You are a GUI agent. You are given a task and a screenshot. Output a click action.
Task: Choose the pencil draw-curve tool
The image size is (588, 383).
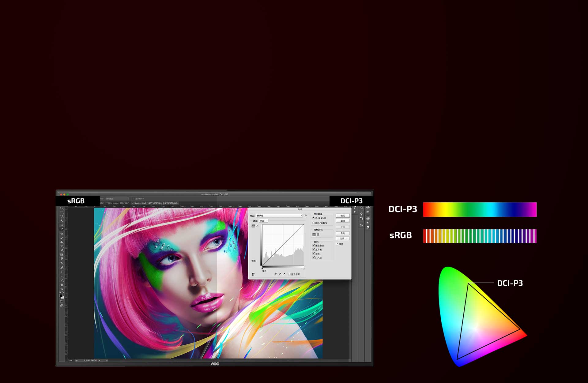coord(257,226)
